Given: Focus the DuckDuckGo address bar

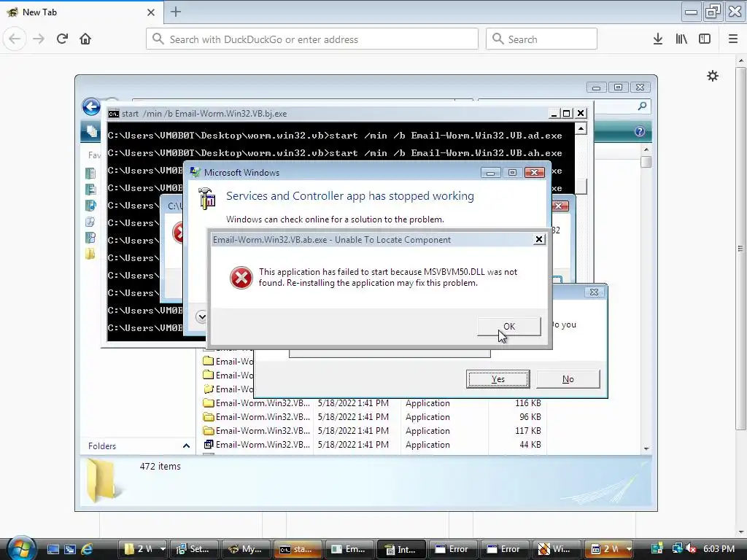Looking at the screenshot, I should [312, 39].
